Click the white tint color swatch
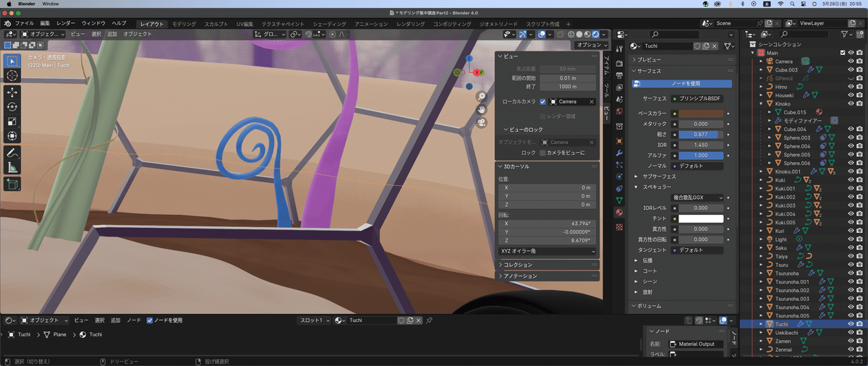Screen dimensions: 868x366 pos(701,218)
